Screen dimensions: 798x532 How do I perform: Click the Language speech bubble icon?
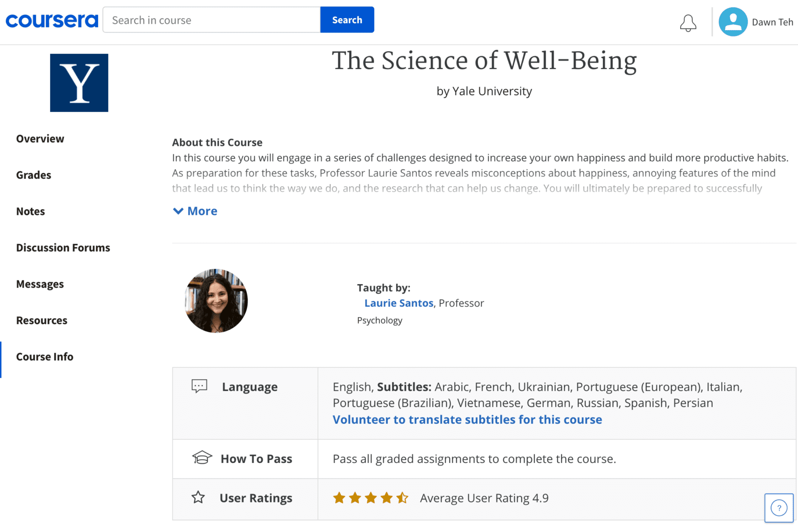tap(199, 386)
